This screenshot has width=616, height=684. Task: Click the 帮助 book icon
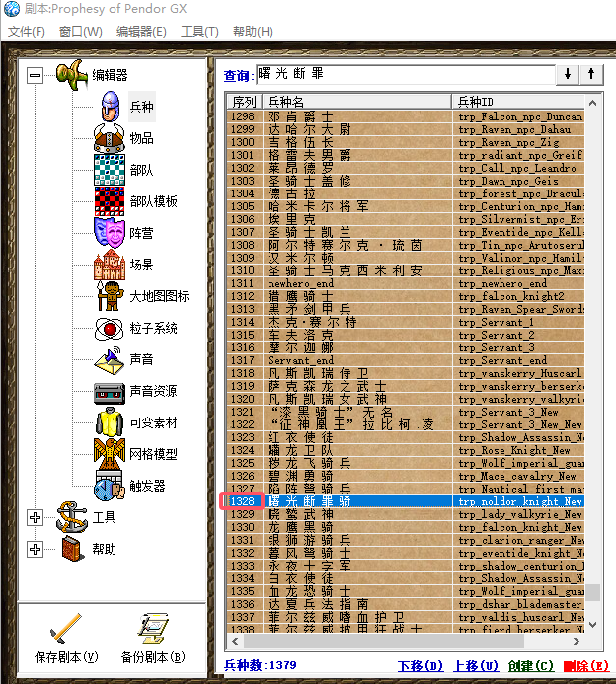tap(72, 549)
